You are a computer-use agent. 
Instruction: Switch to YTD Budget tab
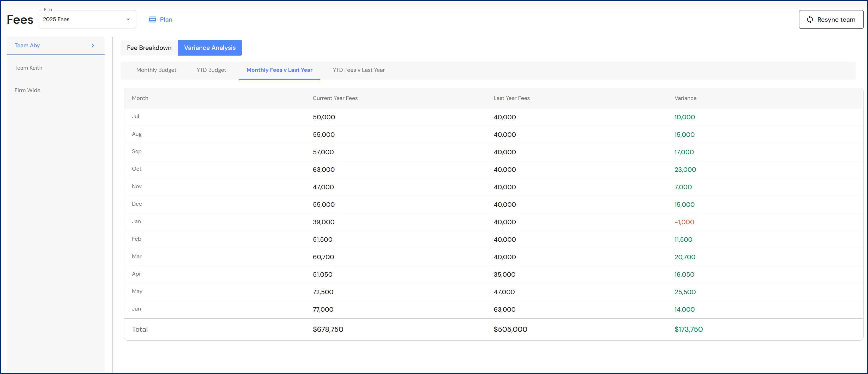(211, 70)
